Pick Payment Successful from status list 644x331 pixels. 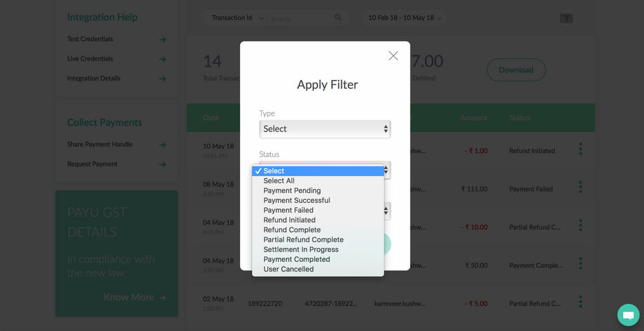click(x=297, y=200)
